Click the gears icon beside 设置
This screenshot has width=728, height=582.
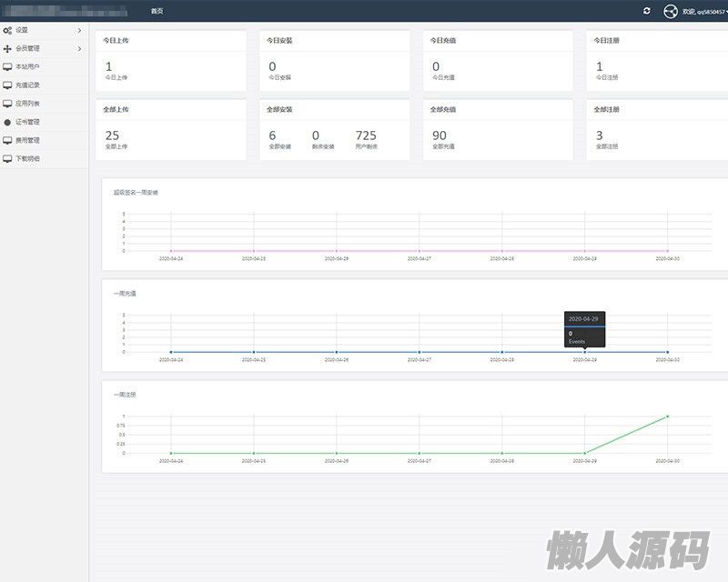pos(7,30)
